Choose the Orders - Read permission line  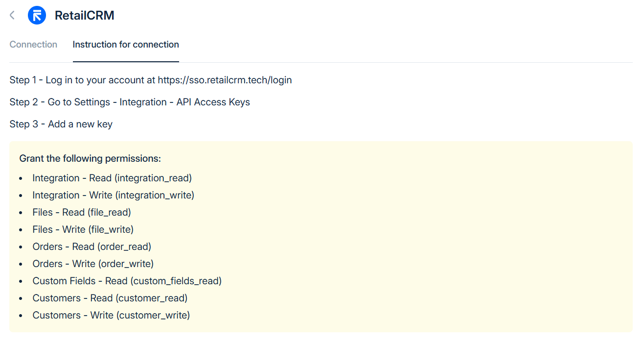(x=92, y=246)
